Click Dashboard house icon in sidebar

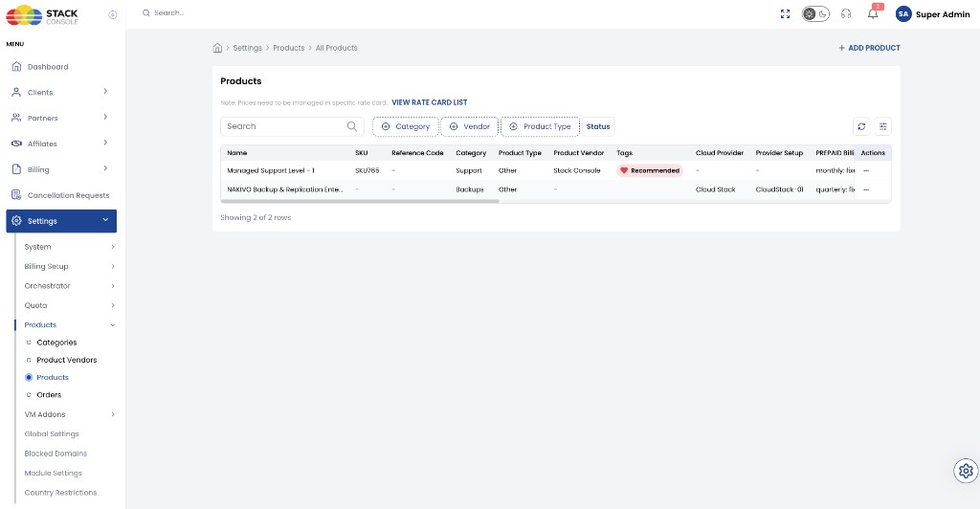17,67
